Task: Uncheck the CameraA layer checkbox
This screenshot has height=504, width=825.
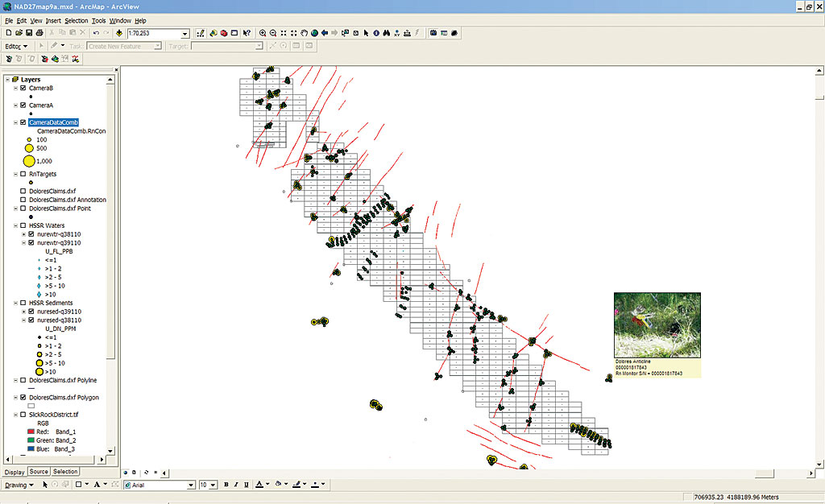Action: (x=23, y=105)
